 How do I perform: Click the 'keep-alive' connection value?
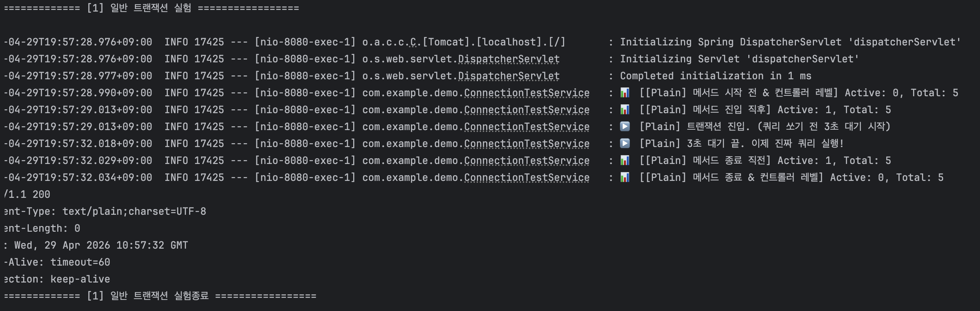click(80, 279)
